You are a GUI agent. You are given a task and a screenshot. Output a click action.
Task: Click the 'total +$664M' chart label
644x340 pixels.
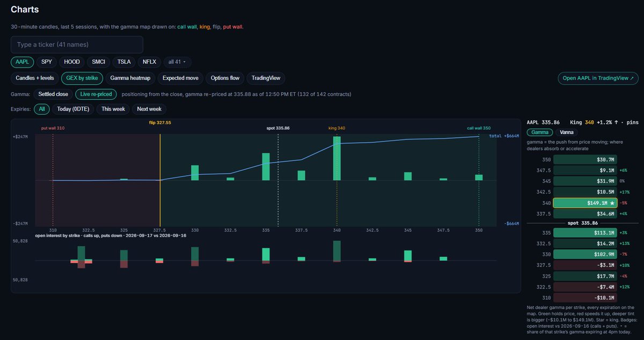click(504, 136)
